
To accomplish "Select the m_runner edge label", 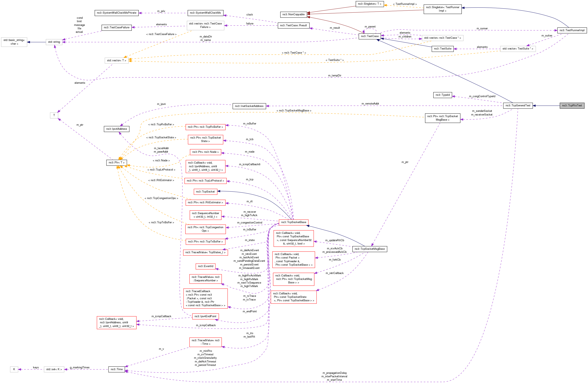I will [x=482, y=28].
